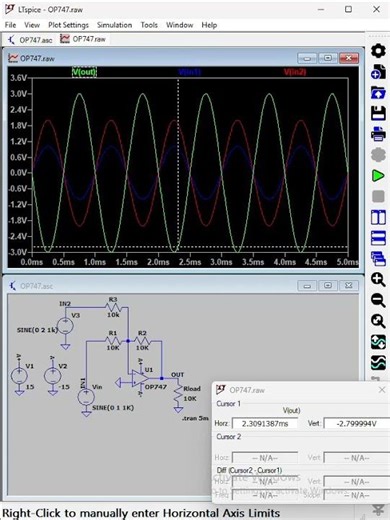Open the Help menu
This screenshot has width=390, height=520.
pyautogui.click(x=209, y=25)
